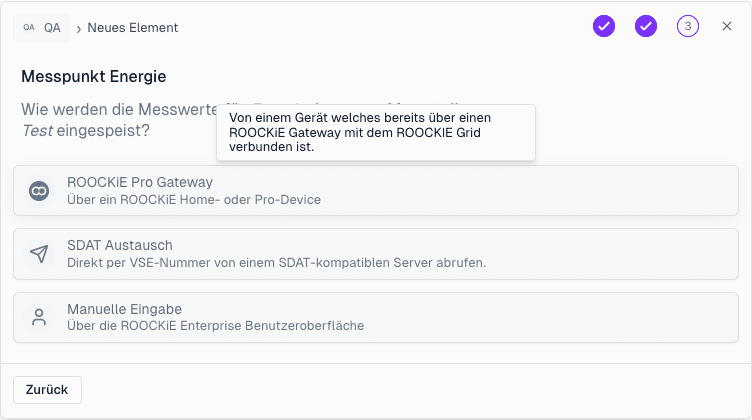Click the Manuelle Eingabe person icon
The width and height of the screenshot is (752, 420).
tap(39, 318)
